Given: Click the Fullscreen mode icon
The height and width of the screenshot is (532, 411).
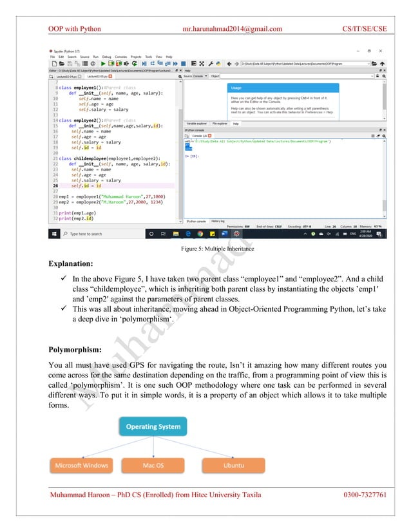Looking at the screenshot, I should coord(202,64).
